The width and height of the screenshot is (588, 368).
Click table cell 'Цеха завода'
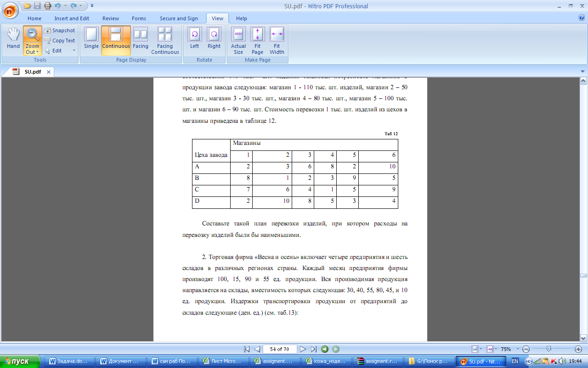click(x=211, y=155)
